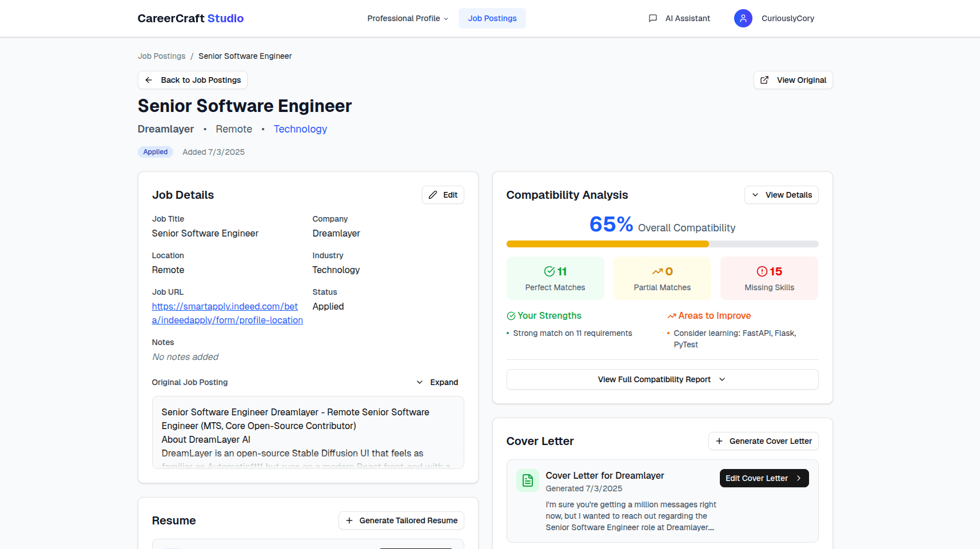
Task: Click the back arrow icon
Action: pyautogui.click(x=149, y=80)
